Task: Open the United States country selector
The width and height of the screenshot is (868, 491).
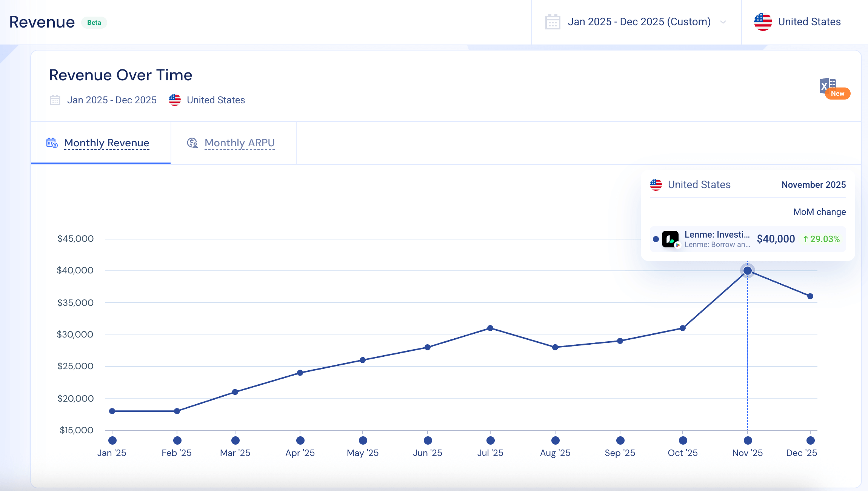Action: point(809,22)
